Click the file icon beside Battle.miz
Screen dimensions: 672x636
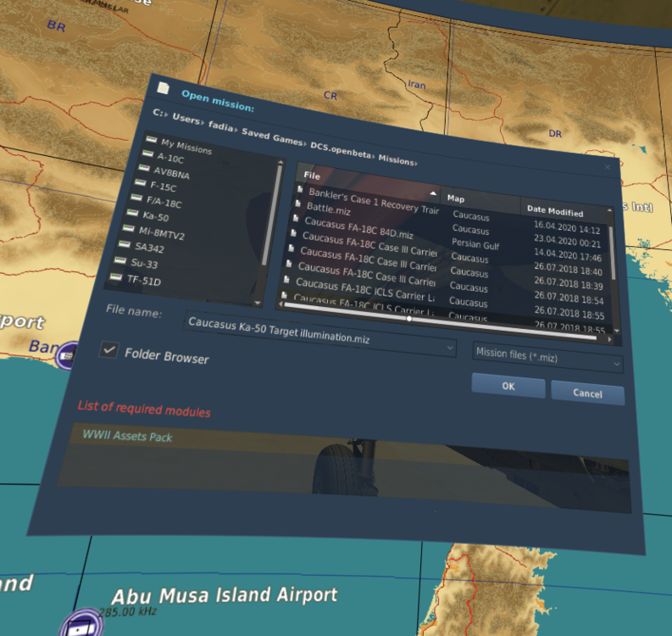click(x=297, y=204)
